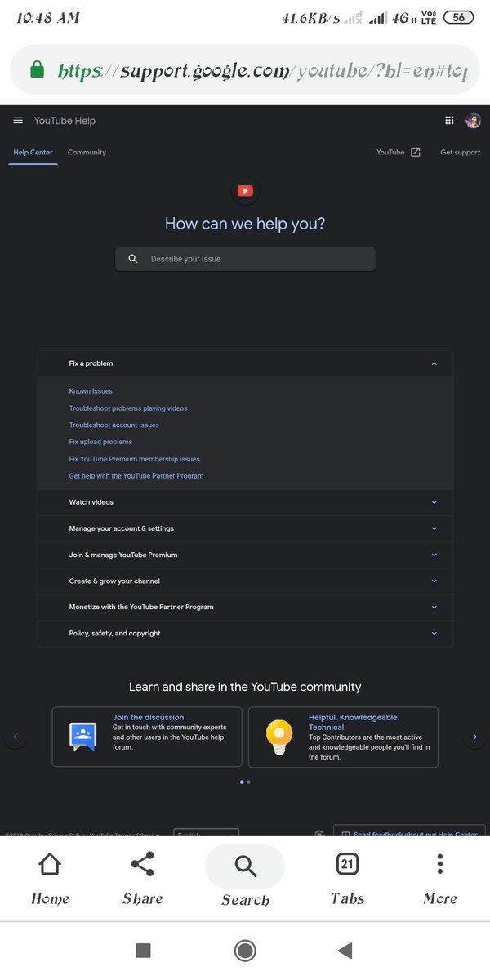Open Troubleshoot account issues
The width and height of the screenshot is (490, 980).
(114, 425)
